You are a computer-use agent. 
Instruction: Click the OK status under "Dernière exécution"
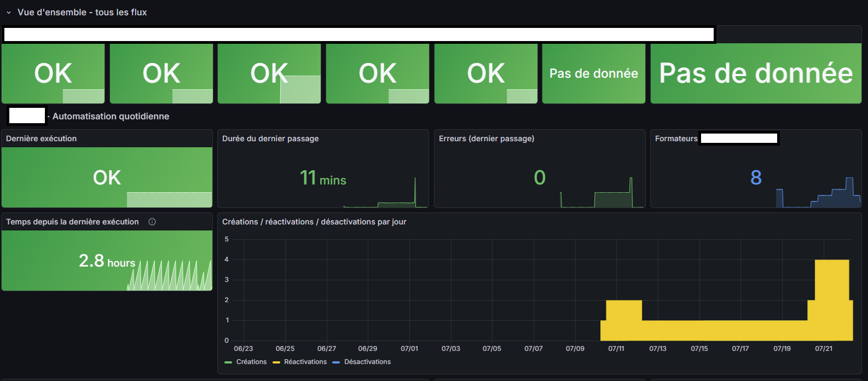click(107, 177)
